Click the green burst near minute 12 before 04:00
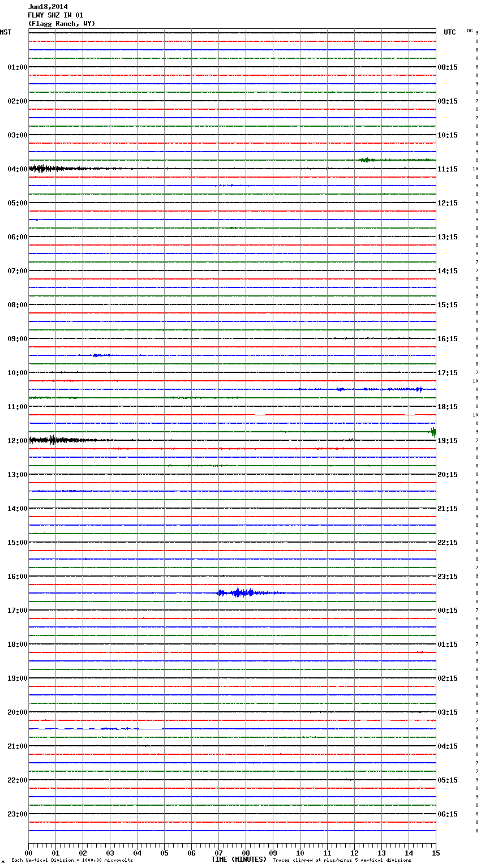Viewport: 481px width, 868px height. coord(366,160)
